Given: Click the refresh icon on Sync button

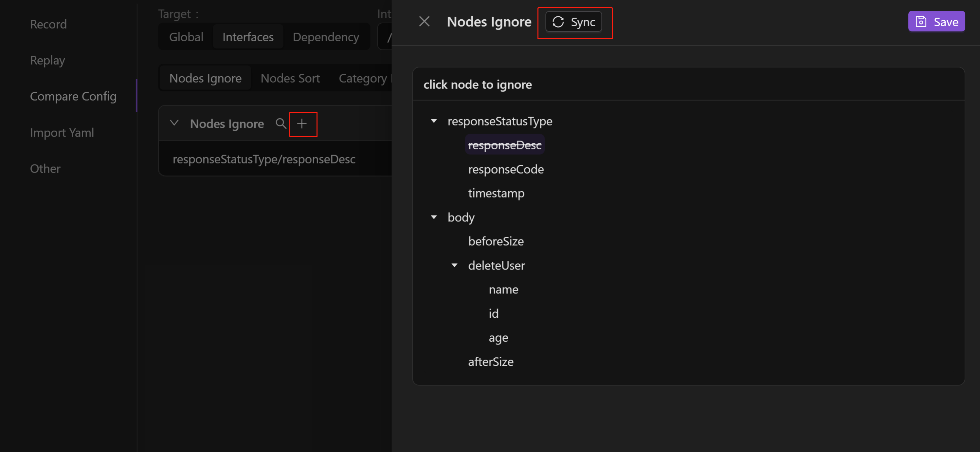Looking at the screenshot, I should click(559, 21).
